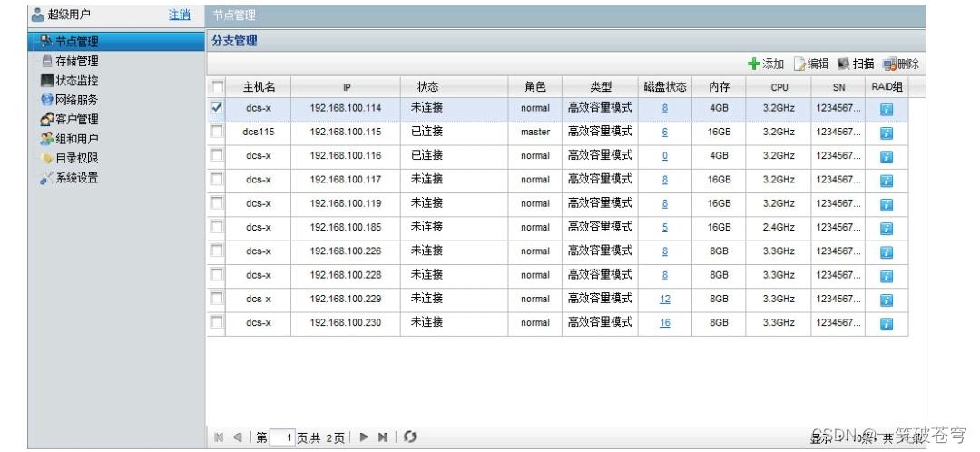Check the 192.168.100.185 row checkbox
This screenshot has height=452, width=980.
[216, 226]
